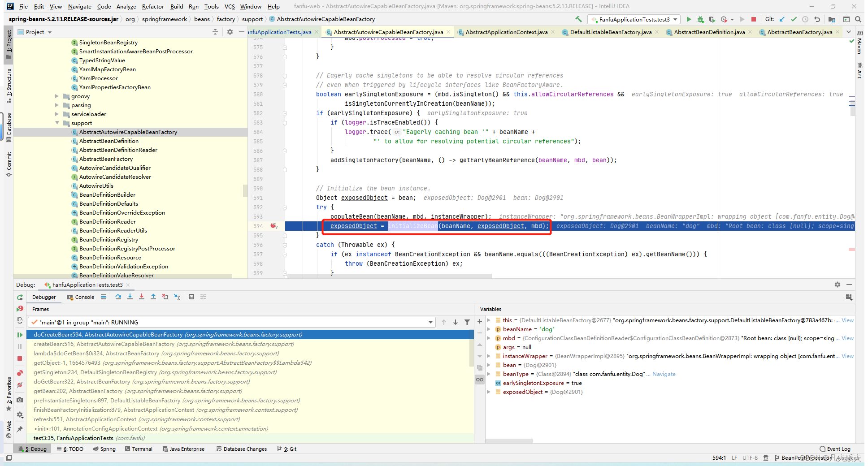Toggle the frames filter funnel icon
Screen dimensions: 868x466
[468, 322]
